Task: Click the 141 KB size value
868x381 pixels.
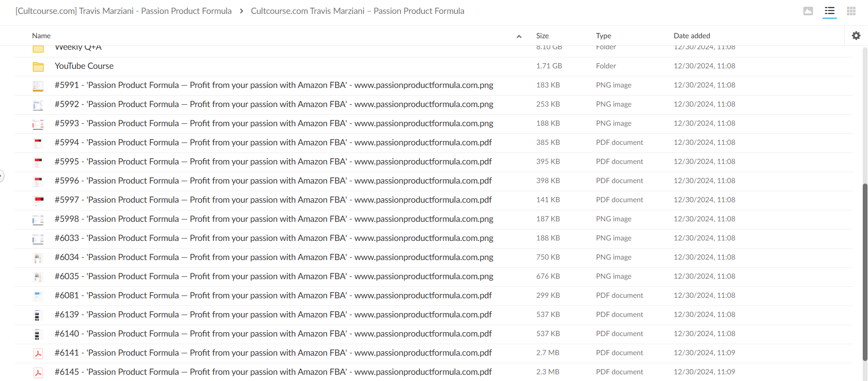Action: pyautogui.click(x=548, y=200)
